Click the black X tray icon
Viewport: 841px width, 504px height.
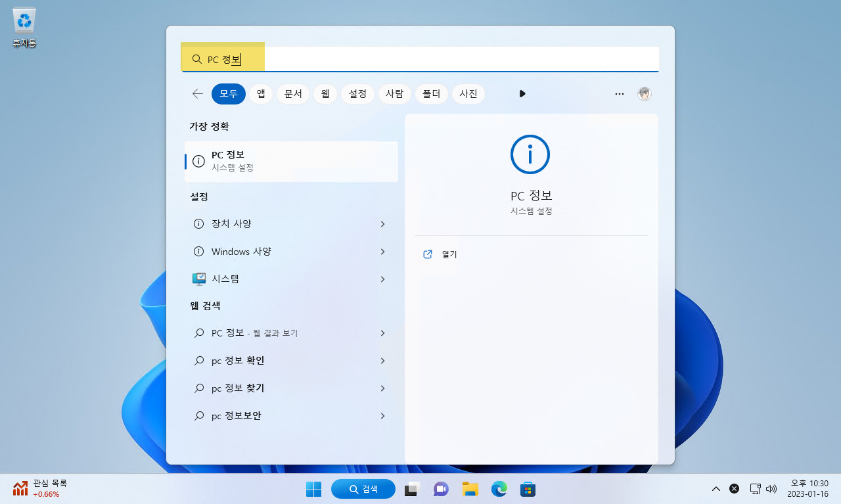[x=735, y=489]
